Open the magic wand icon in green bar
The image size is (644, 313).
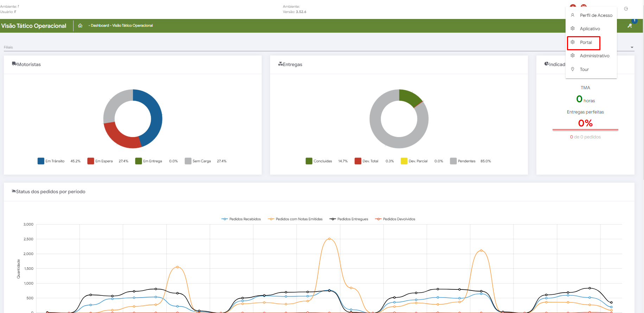point(630,26)
